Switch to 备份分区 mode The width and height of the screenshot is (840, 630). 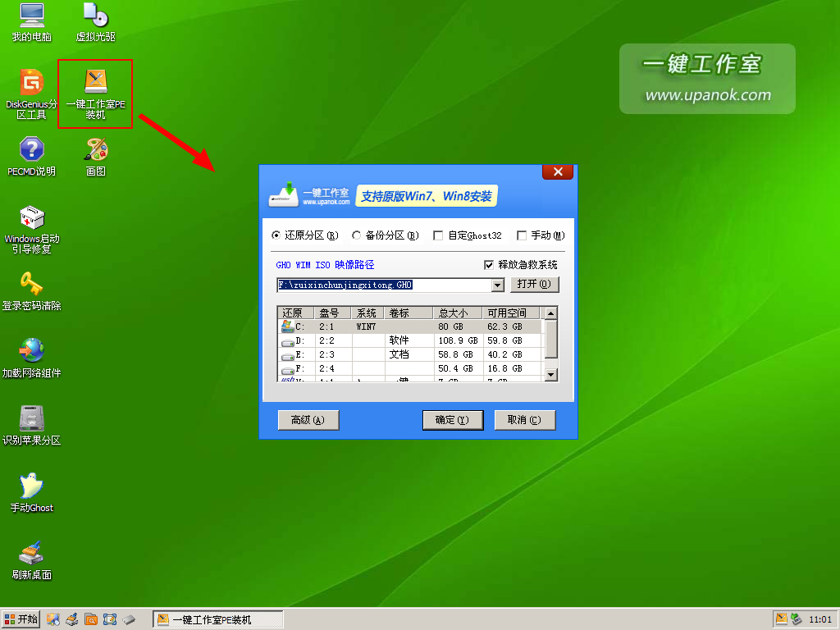[x=357, y=235]
